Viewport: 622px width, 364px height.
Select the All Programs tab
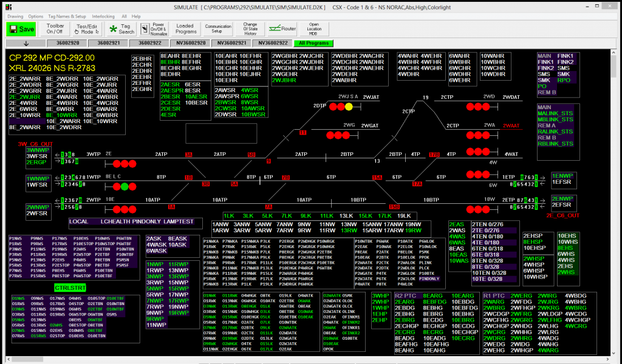[314, 43]
